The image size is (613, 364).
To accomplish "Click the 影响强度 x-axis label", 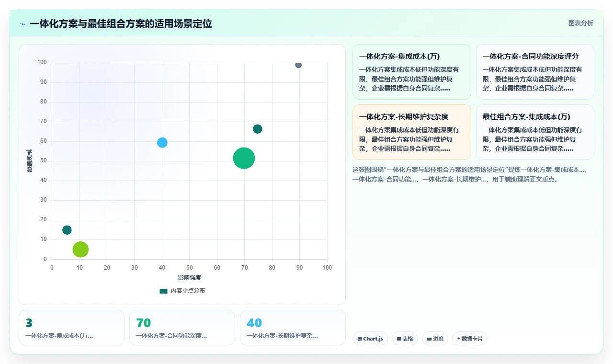I will pos(189,278).
